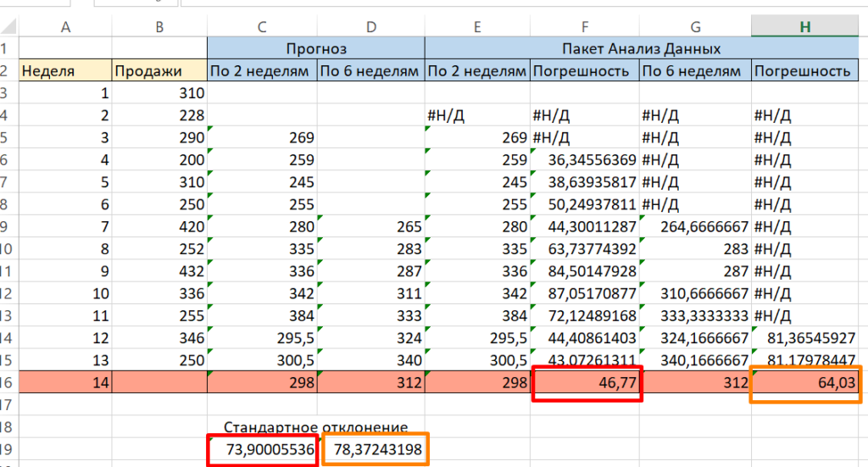Viewport: 868px width, 467px height.
Task: Click the 'Прогноз' merged header cell
Action: [316, 48]
